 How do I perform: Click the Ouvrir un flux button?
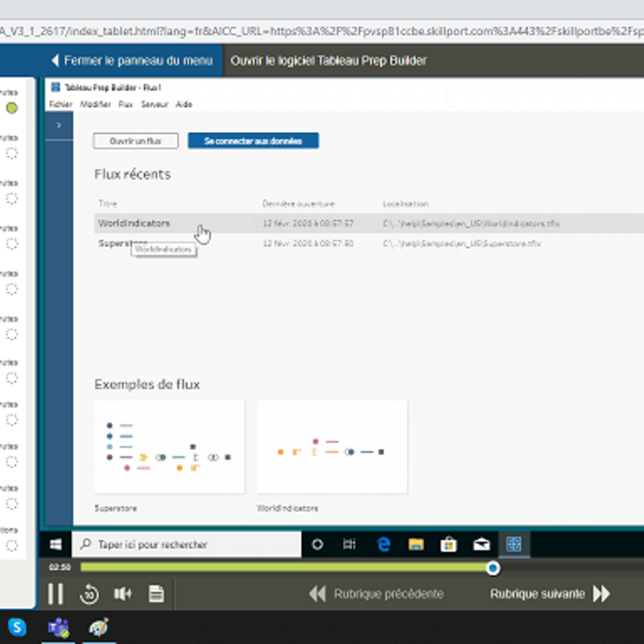135,141
